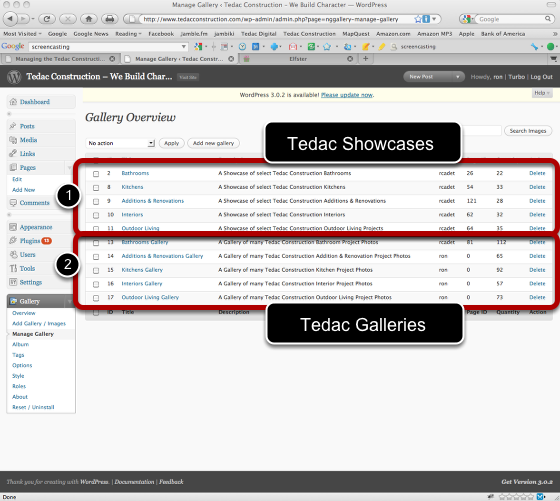Open the Reading bookmarks folder dropdown
The height and width of the screenshot is (501, 560).
coord(128,34)
